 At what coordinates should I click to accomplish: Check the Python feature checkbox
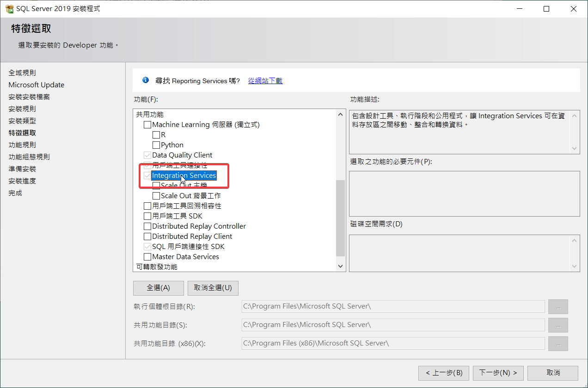(156, 145)
